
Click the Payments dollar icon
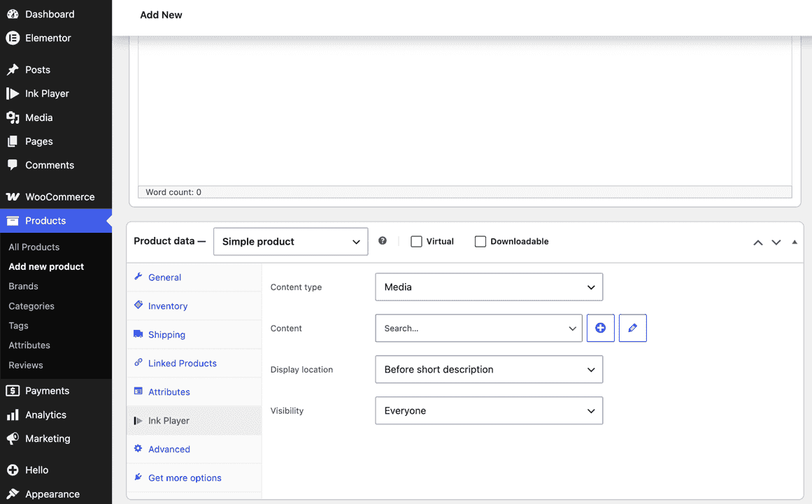(13, 391)
